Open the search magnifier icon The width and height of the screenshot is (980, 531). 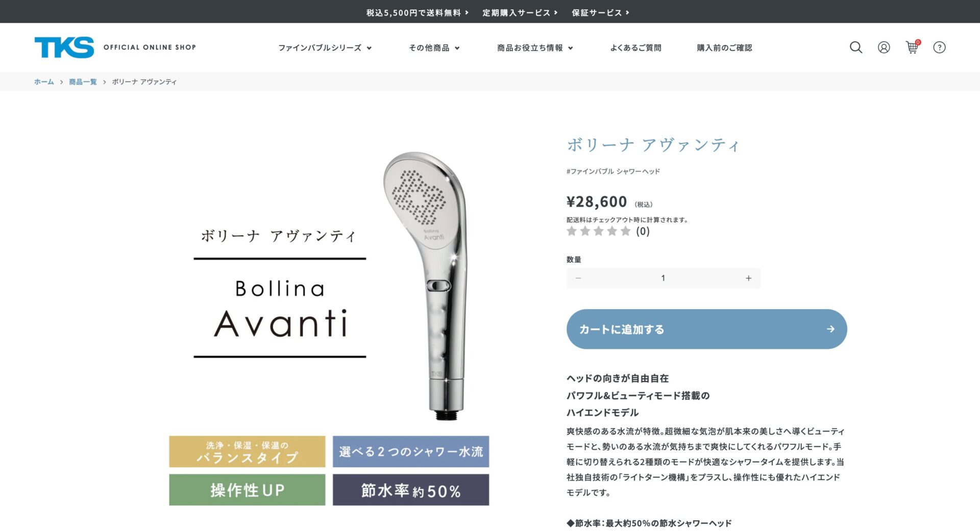point(856,47)
